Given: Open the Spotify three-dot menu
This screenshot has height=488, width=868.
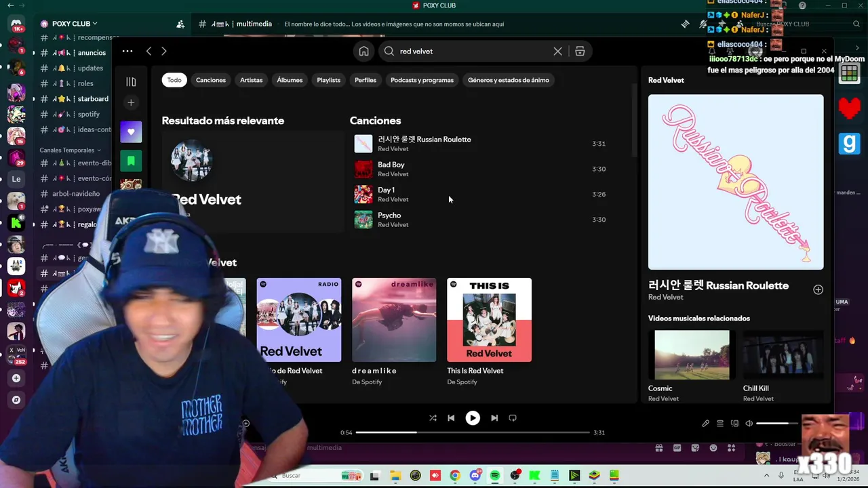Looking at the screenshot, I should pyautogui.click(x=127, y=52).
